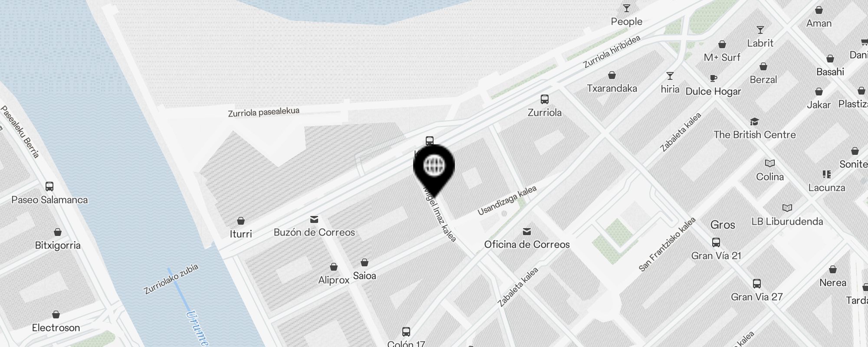Viewport: 868px width, 347px height.
Task: Select the Gran Via 27 bus stop
Action: point(757,284)
